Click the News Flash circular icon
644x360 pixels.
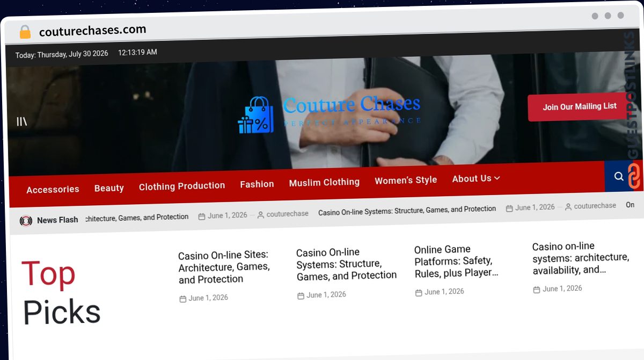26,220
